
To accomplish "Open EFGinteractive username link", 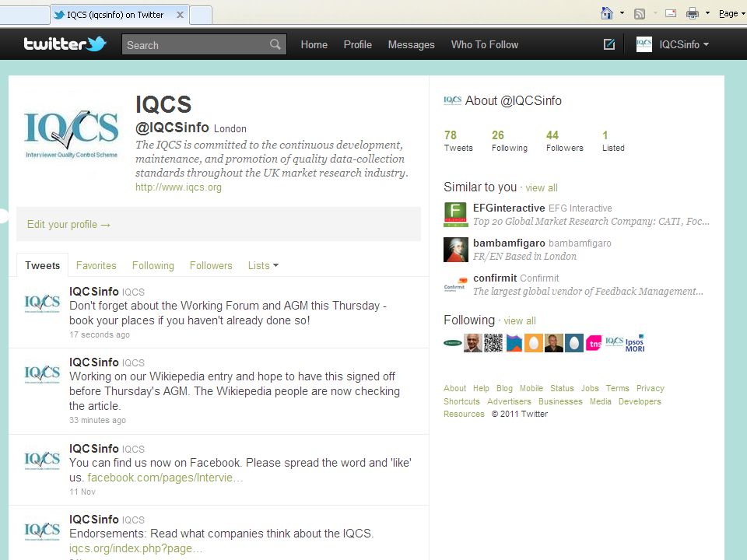I will point(509,208).
